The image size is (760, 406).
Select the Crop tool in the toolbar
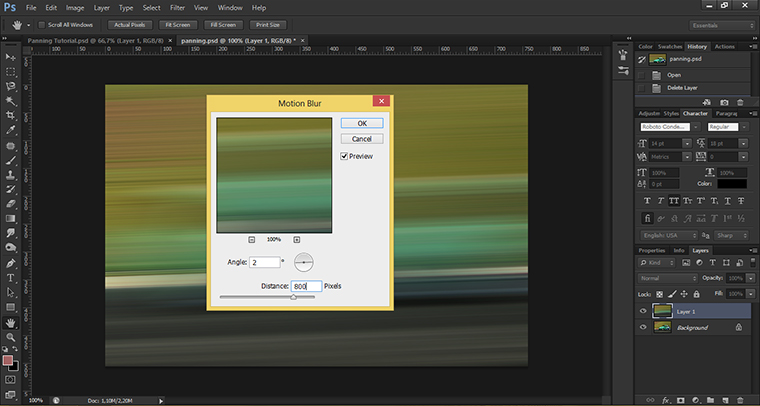tap(10, 116)
